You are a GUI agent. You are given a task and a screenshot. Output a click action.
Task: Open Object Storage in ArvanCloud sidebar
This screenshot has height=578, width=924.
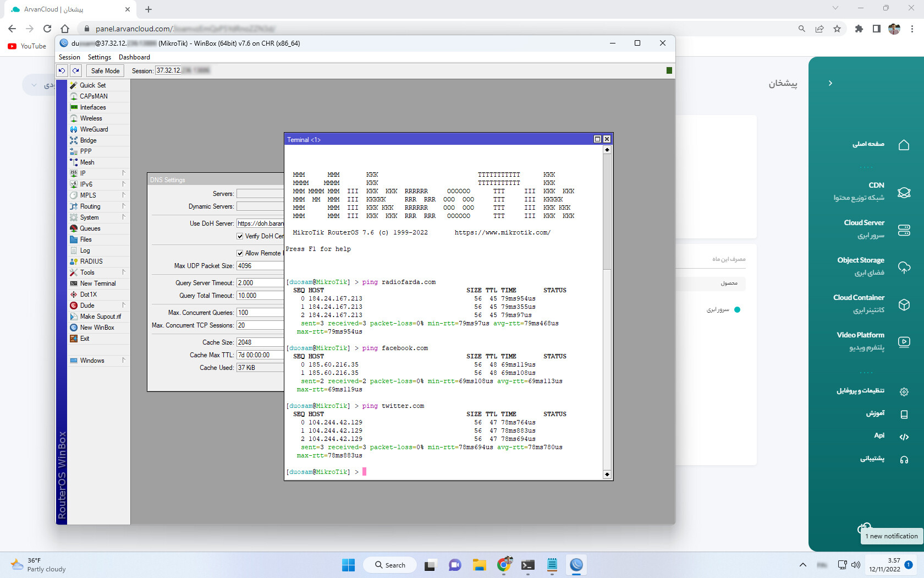pyautogui.click(x=872, y=266)
